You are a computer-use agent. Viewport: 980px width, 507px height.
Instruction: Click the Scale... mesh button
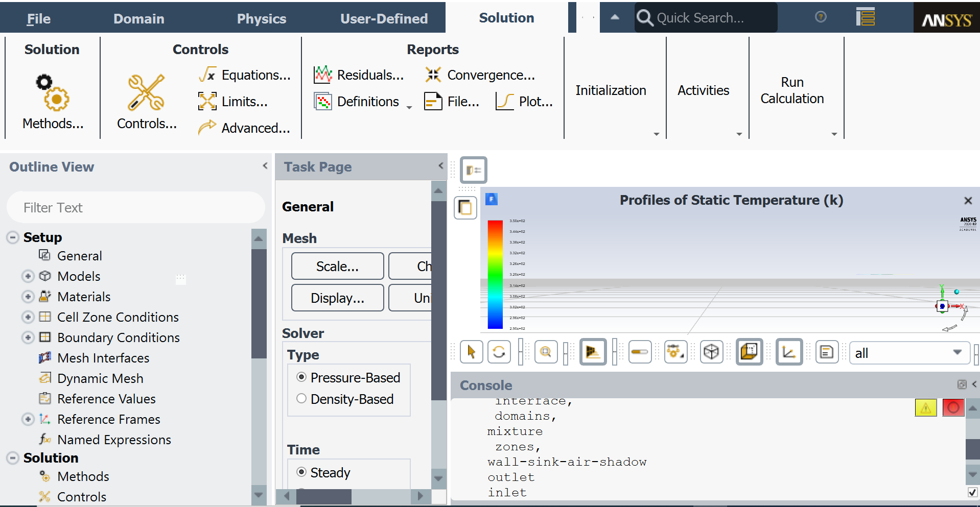coord(337,267)
